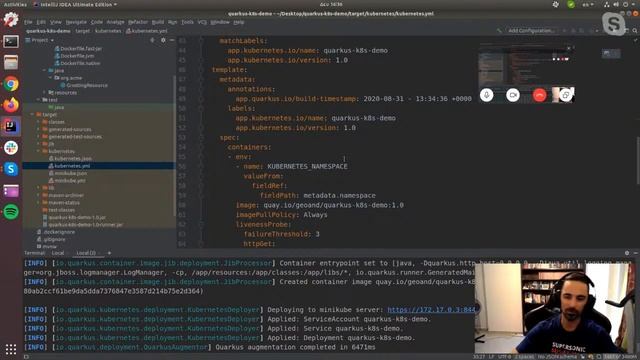The height and width of the screenshot is (360, 640).
Task: Open terminal panel settings gear
Action: [627, 253]
